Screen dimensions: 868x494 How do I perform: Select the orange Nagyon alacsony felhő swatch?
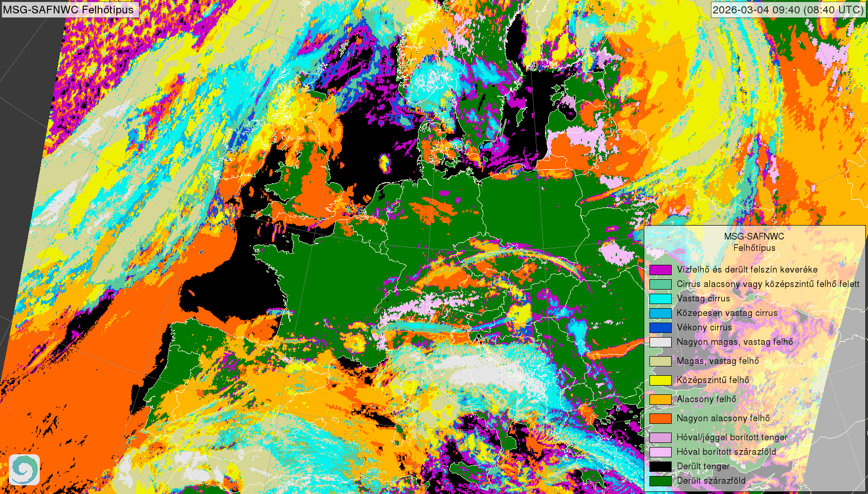(x=660, y=419)
